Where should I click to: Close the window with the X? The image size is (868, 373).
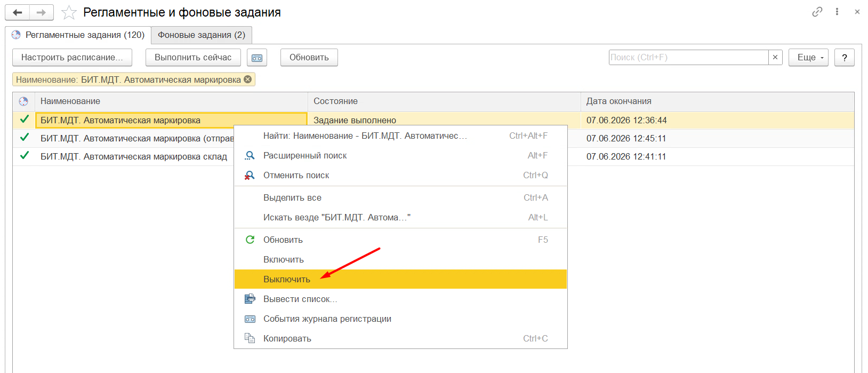857,12
